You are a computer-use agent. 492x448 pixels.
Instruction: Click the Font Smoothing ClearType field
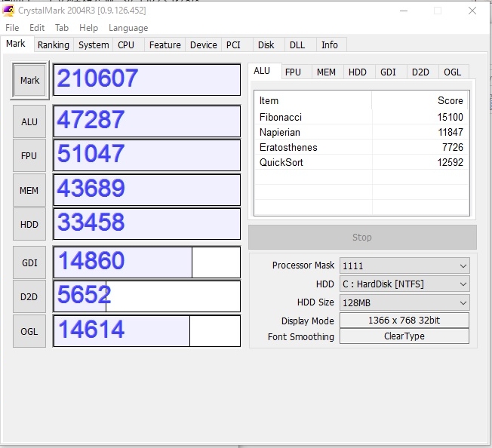pos(404,336)
